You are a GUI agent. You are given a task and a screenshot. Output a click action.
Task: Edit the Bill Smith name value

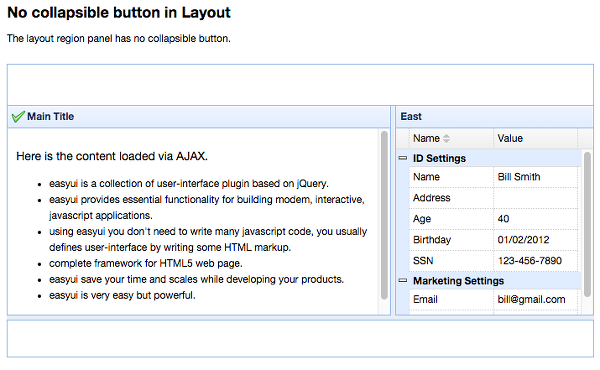point(535,177)
